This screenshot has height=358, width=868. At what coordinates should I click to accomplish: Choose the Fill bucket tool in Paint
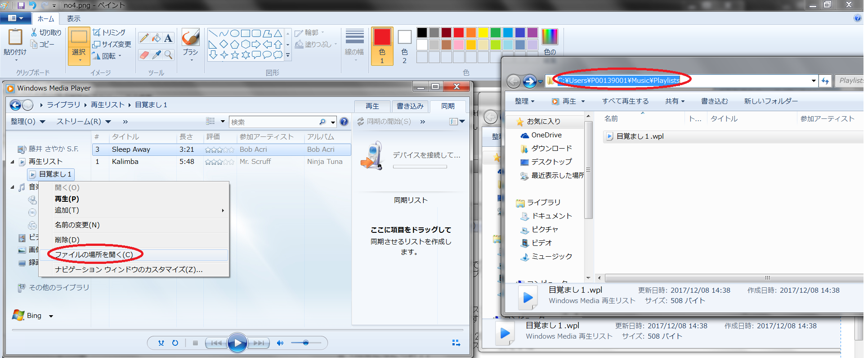(x=156, y=38)
